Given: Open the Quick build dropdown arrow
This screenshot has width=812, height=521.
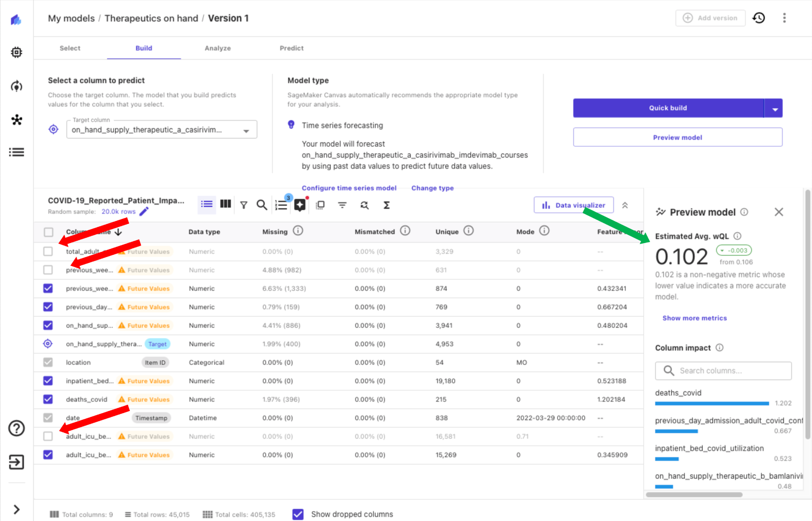Looking at the screenshot, I should point(774,108).
